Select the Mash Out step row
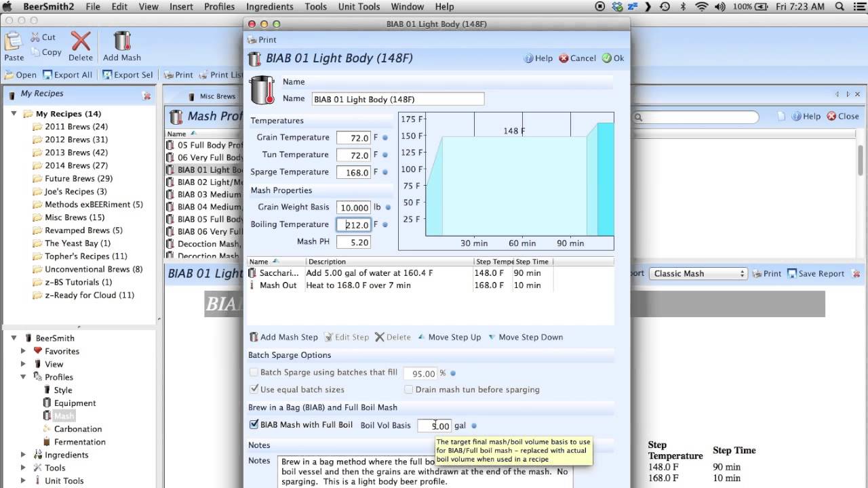The image size is (868, 488). [431, 285]
